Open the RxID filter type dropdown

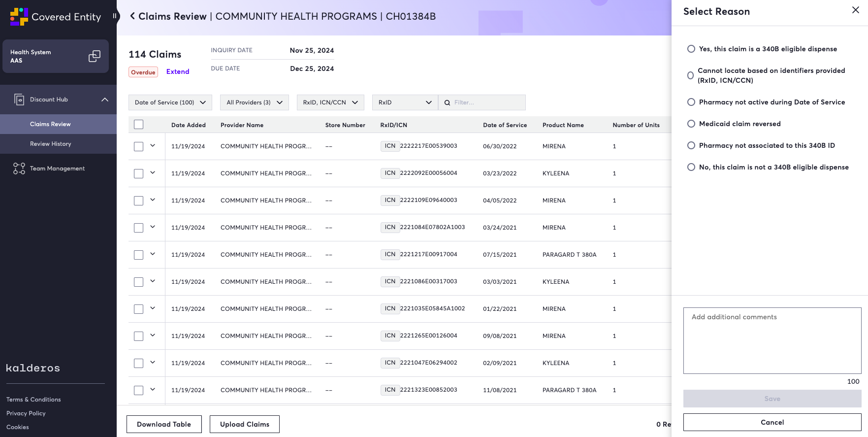pyautogui.click(x=405, y=102)
